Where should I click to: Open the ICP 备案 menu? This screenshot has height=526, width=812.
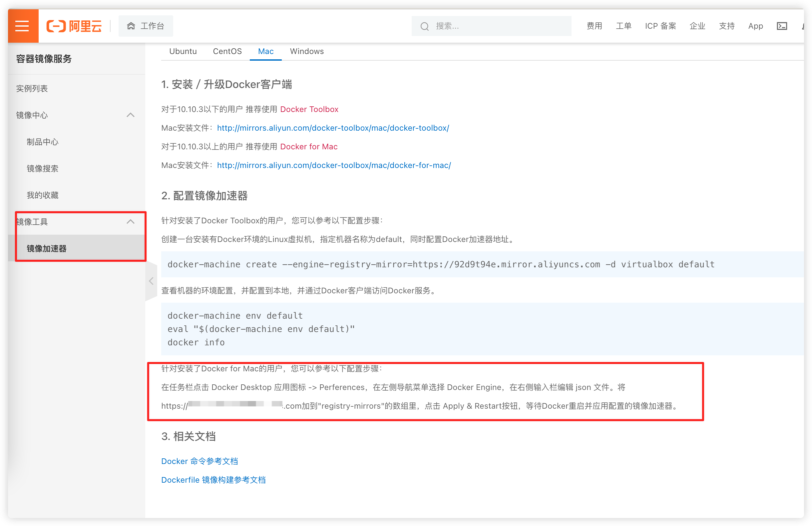[x=660, y=26]
